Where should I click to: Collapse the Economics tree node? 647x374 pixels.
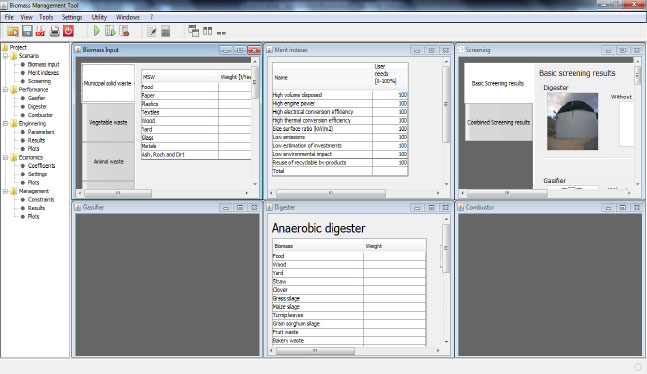[6, 157]
